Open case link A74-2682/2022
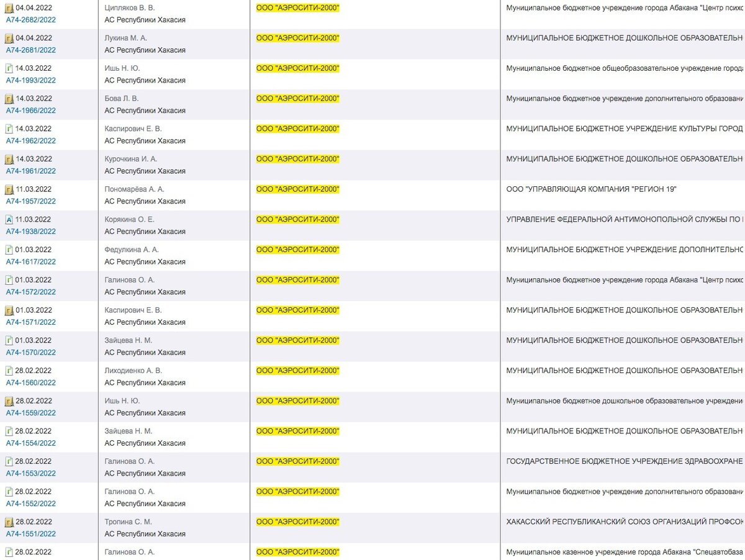Viewport: 745px width, 560px height. 31,20
